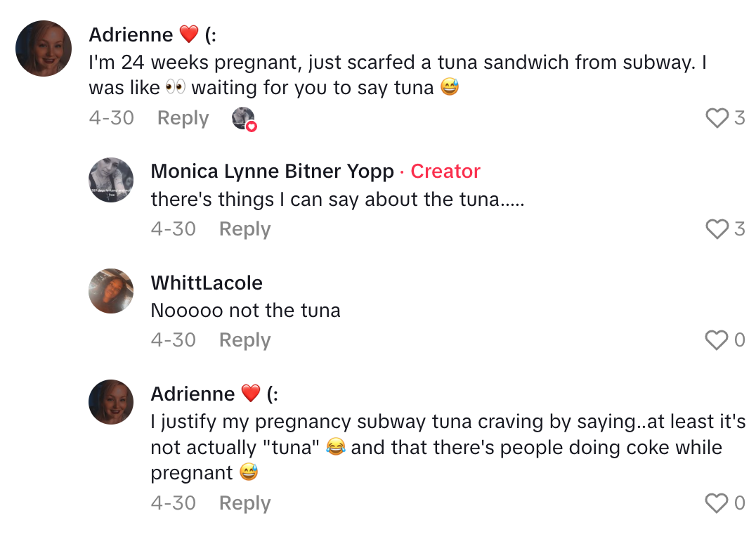Open the username Adrienne on the top comment
The width and height of the screenshot is (756, 537).
point(131,34)
